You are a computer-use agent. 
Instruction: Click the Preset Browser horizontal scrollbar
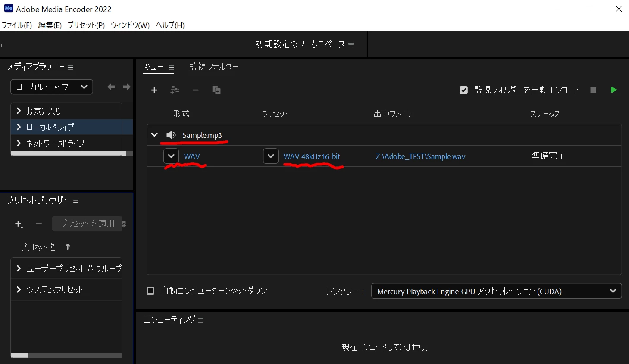click(19, 355)
